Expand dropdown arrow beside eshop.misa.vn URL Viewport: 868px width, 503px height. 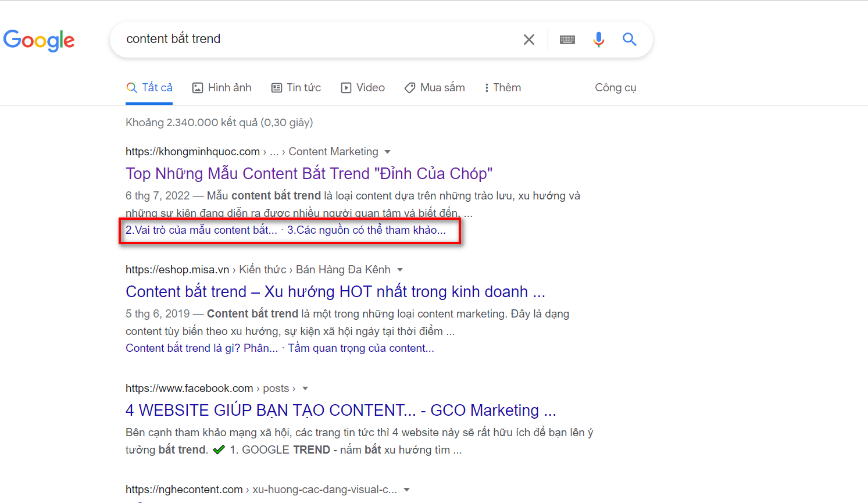coord(400,270)
